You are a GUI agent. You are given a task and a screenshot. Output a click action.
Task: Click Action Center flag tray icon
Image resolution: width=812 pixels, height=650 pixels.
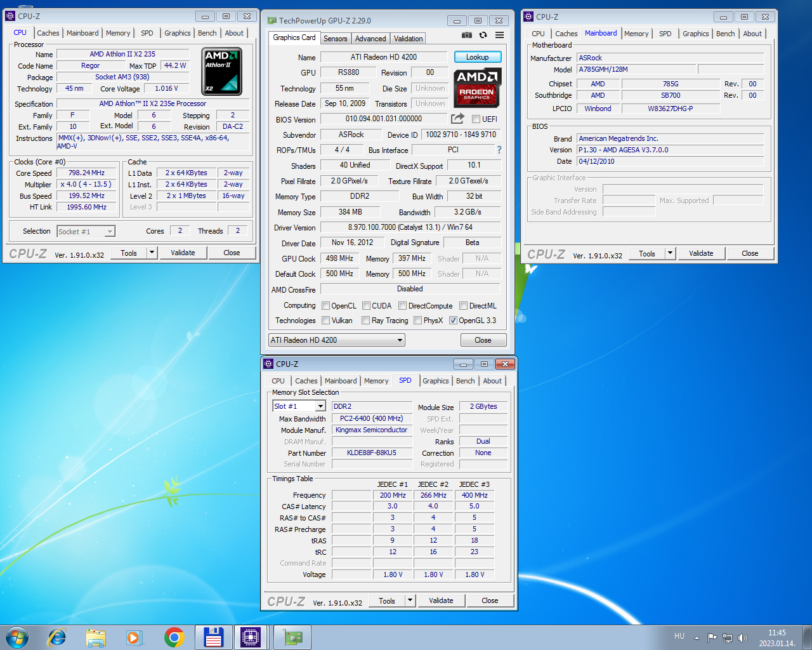pos(712,637)
